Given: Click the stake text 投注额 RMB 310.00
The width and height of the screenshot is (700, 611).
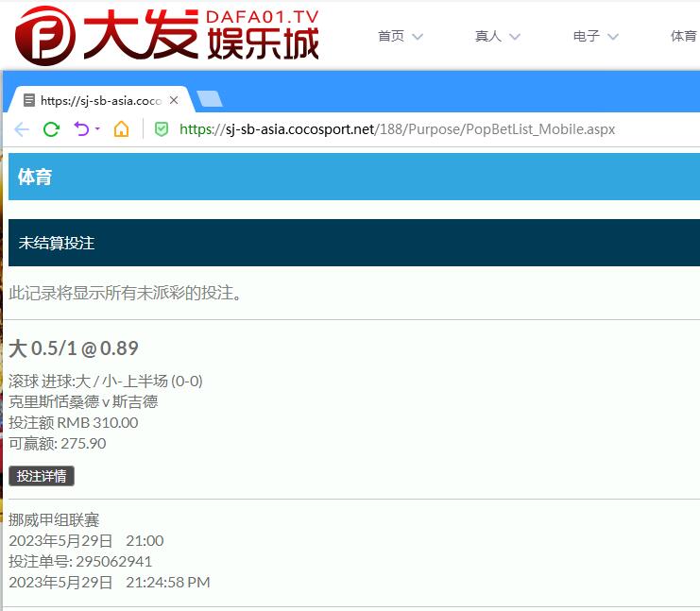Looking at the screenshot, I should 74,422.
